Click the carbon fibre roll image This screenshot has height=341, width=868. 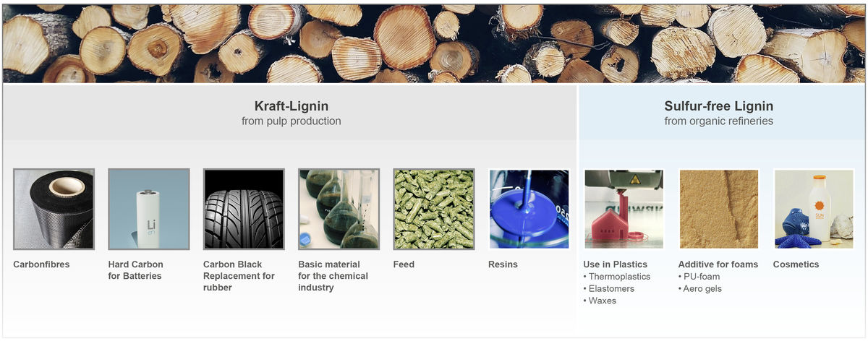54,210
